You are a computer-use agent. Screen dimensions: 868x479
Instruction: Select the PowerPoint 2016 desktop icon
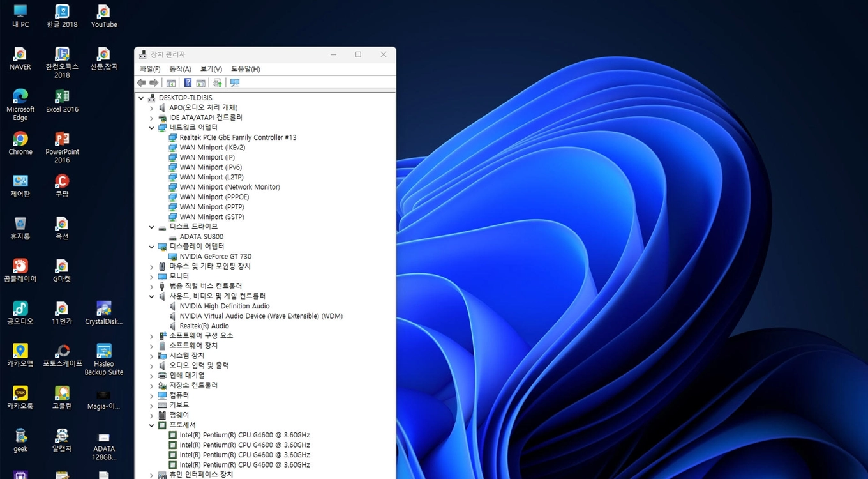tap(62, 148)
